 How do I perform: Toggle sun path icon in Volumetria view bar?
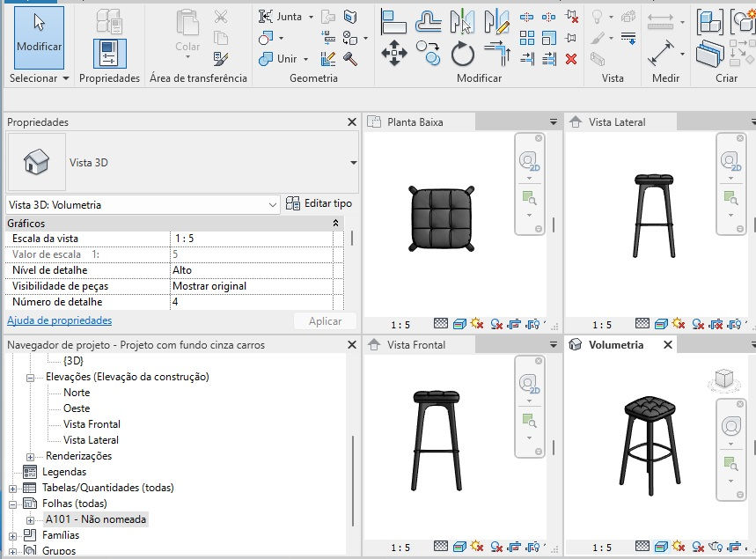click(679, 546)
